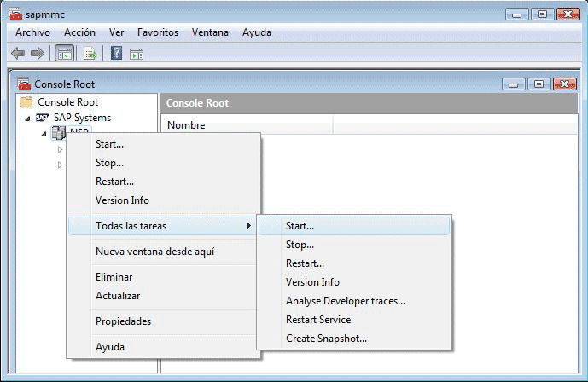Click the NSP server icon in tree
The height and width of the screenshot is (382, 588).
[x=59, y=132]
